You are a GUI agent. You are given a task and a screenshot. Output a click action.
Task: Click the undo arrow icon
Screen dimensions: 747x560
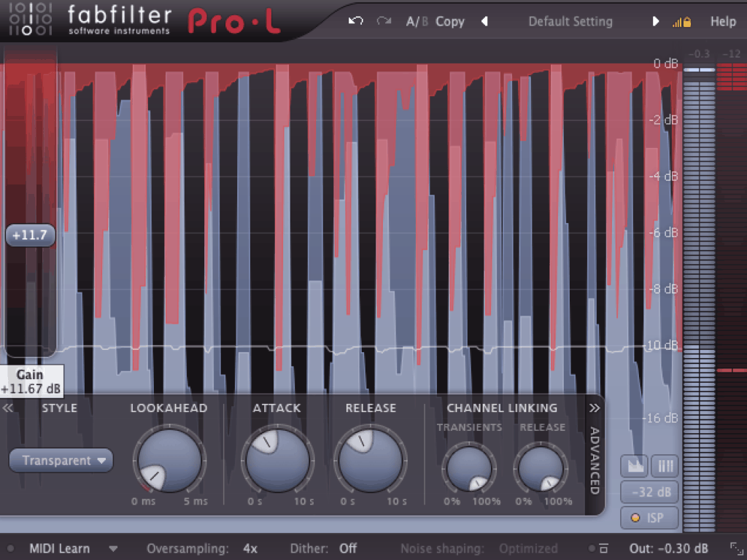pyautogui.click(x=356, y=21)
